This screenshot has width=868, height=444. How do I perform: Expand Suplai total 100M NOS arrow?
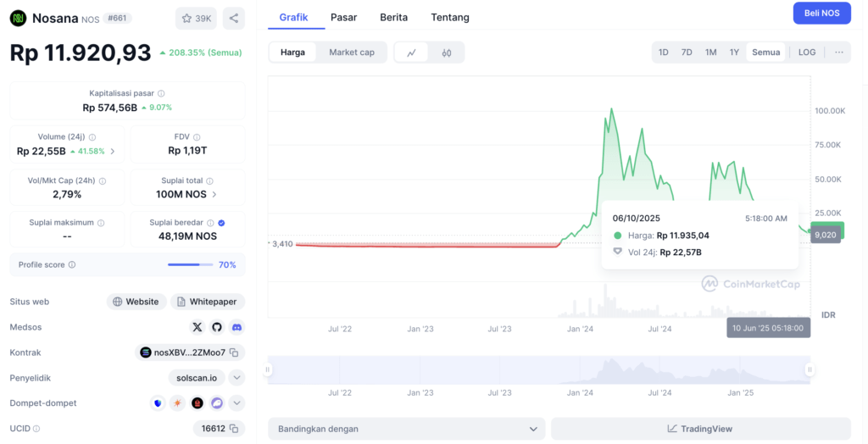(x=214, y=194)
